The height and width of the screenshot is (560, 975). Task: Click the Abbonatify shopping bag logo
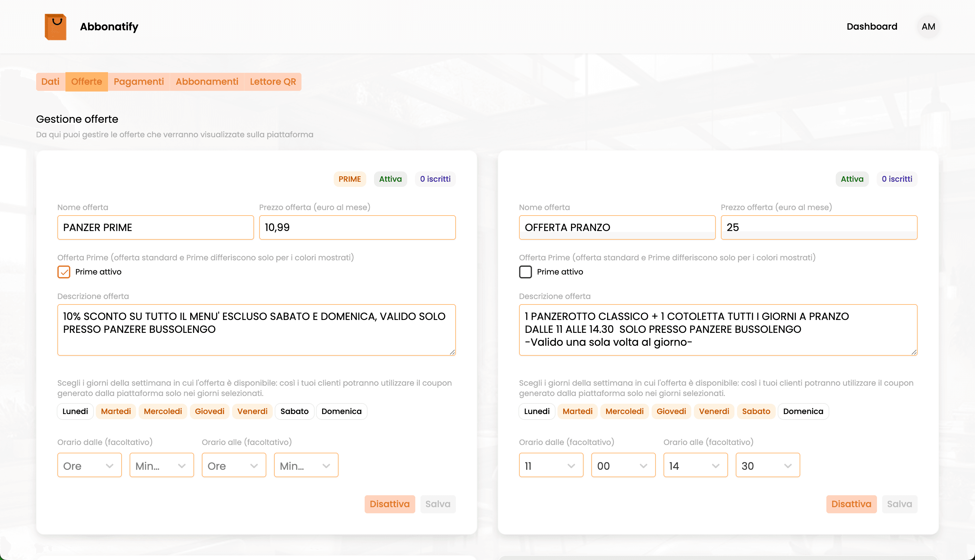point(55,26)
